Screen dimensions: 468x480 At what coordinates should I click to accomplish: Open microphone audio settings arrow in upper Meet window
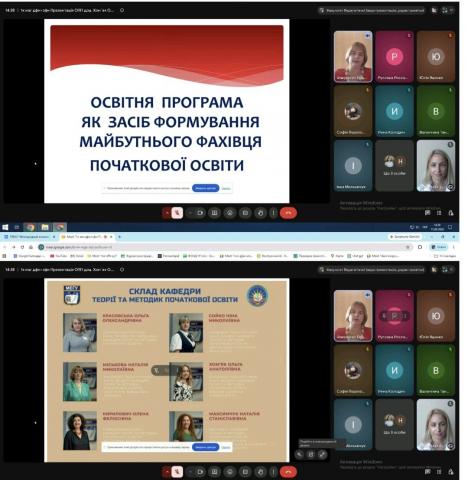pyautogui.click(x=167, y=213)
